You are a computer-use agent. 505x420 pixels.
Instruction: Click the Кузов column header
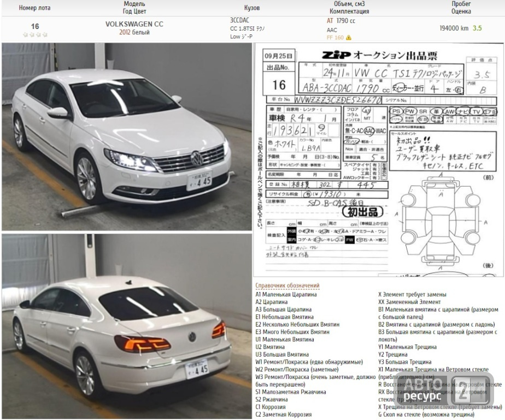point(252,8)
